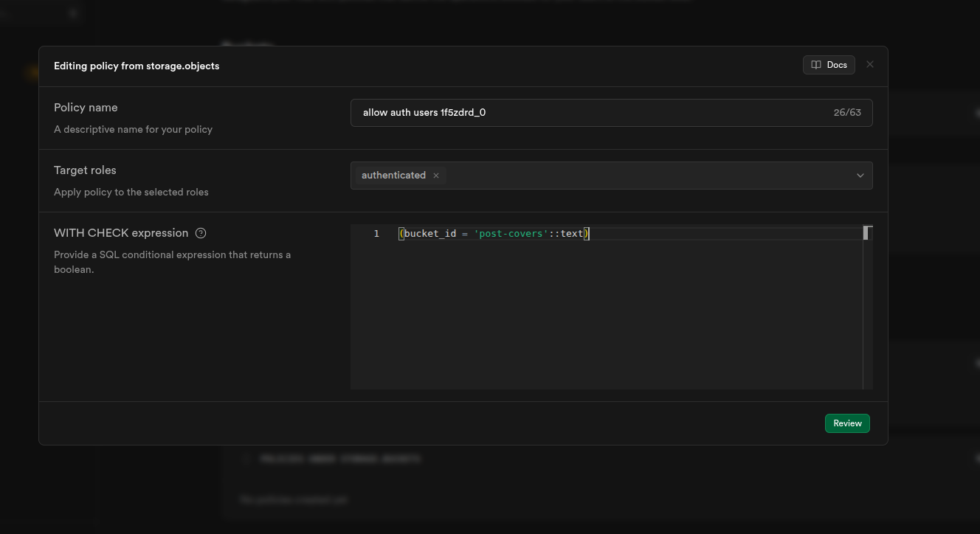Screen dimensions: 980x534
Task: Click the WITH CHECK expression label
Action: [121, 233]
